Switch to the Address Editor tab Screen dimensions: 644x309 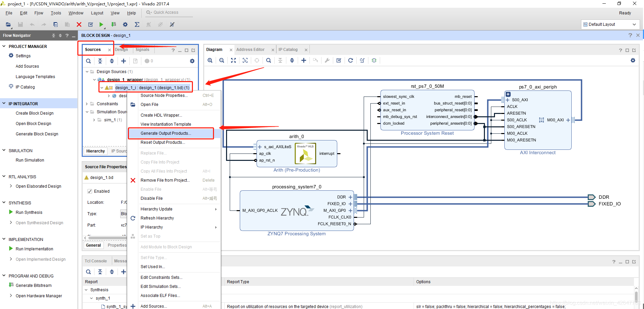point(251,50)
